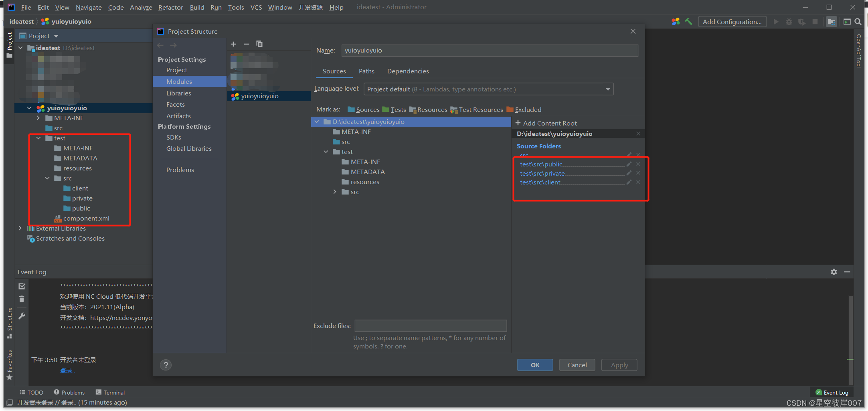Viewport: 868px width, 411px height.
Task: Remove the test\src\private source folder
Action: click(638, 173)
